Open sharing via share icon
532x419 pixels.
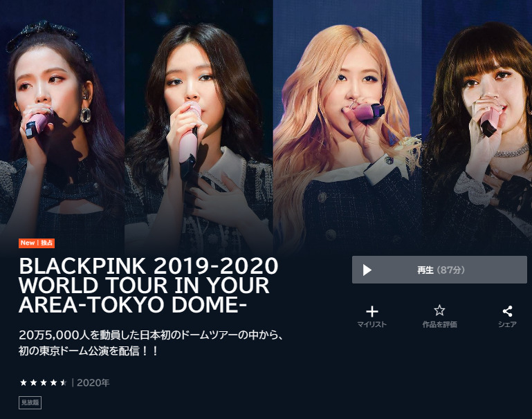pos(507,311)
